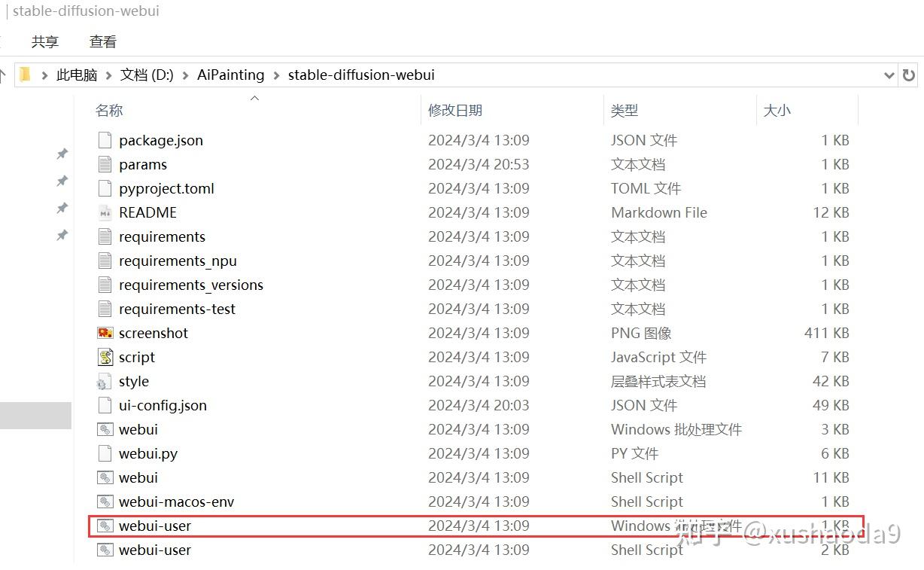Select the webui.py file icon
The image size is (924, 570).
105,453
